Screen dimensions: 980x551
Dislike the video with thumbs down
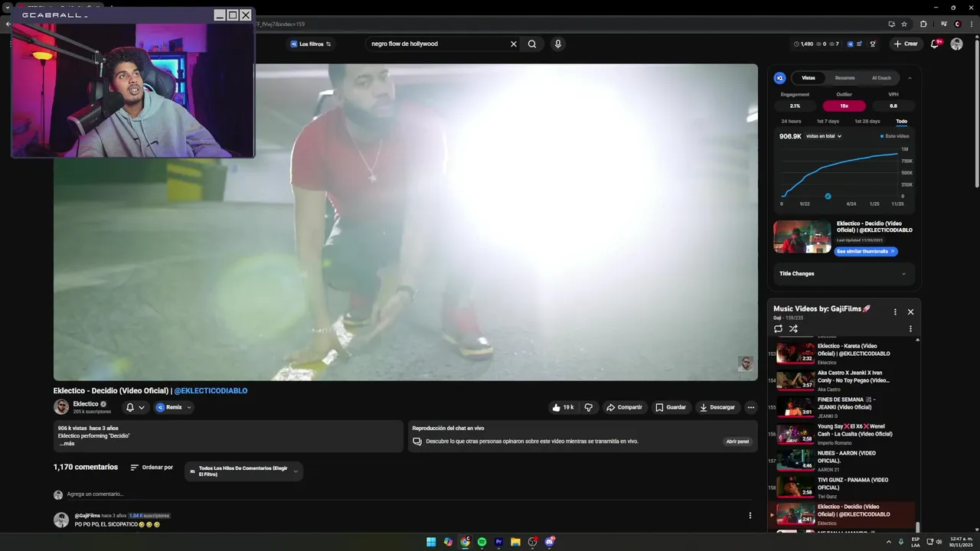coord(588,407)
